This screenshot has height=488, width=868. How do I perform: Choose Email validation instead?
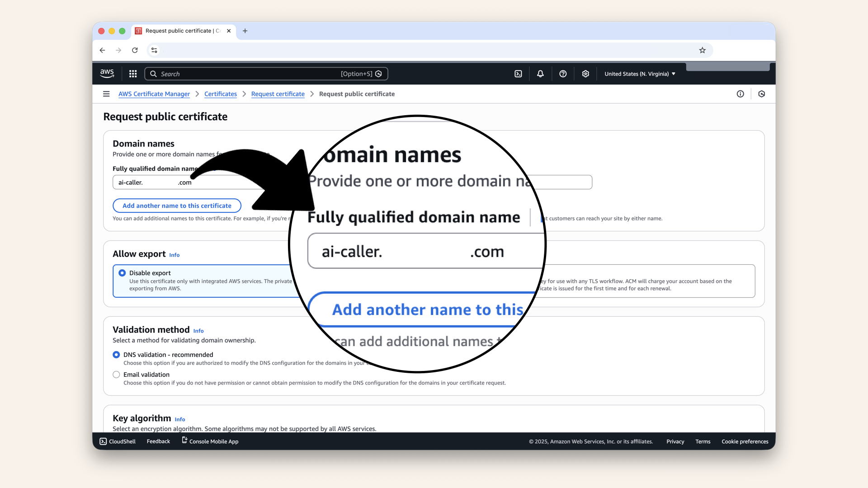(x=116, y=375)
